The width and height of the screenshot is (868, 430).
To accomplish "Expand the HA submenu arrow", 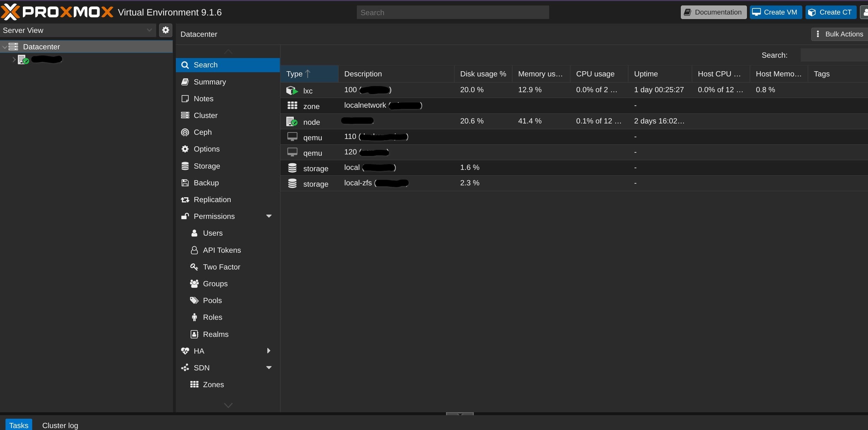I will click(269, 351).
